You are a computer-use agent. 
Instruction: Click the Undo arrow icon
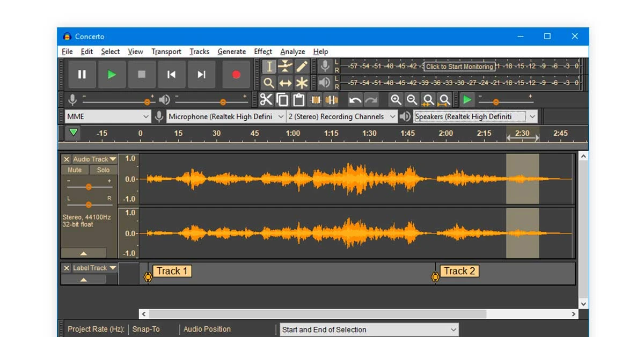(x=355, y=99)
